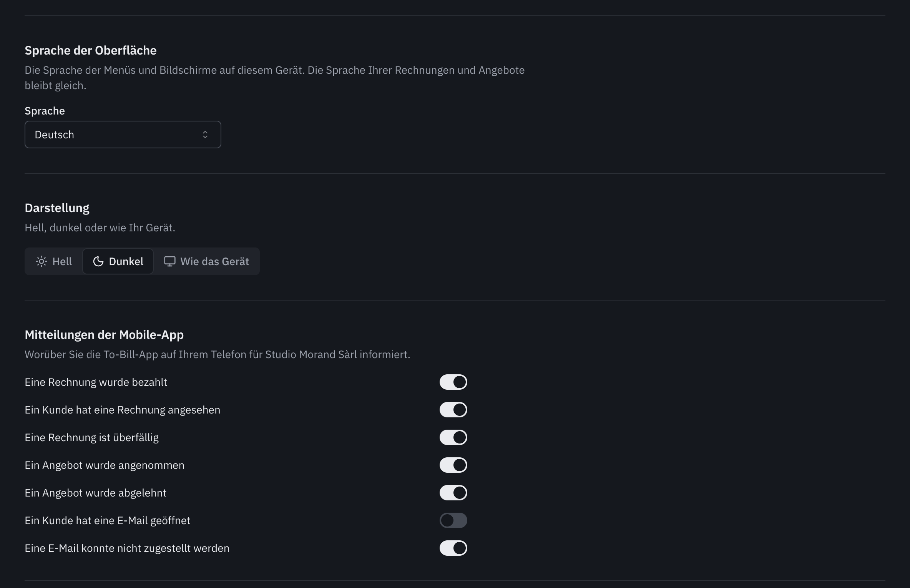Select the Dunkel appearance option
Image resolution: width=910 pixels, height=588 pixels.
[x=118, y=262]
